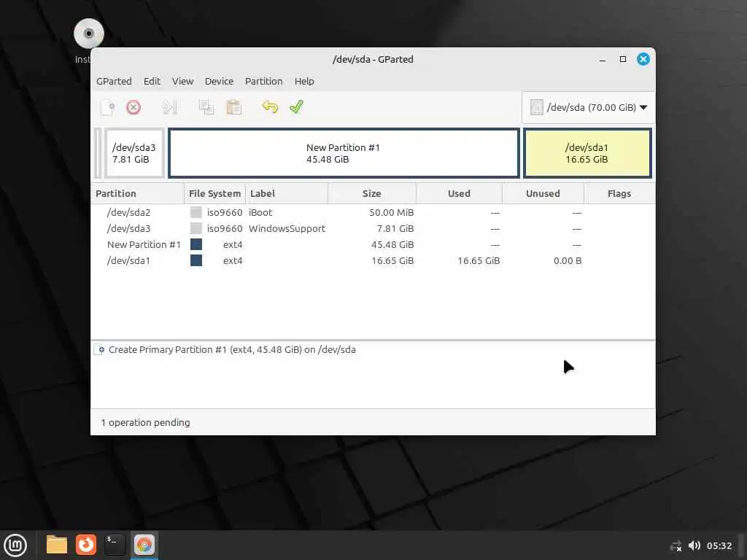Screen dimensions: 747x560
Task: Select New Partition #1 row in list
Action: tap(373, 245)
